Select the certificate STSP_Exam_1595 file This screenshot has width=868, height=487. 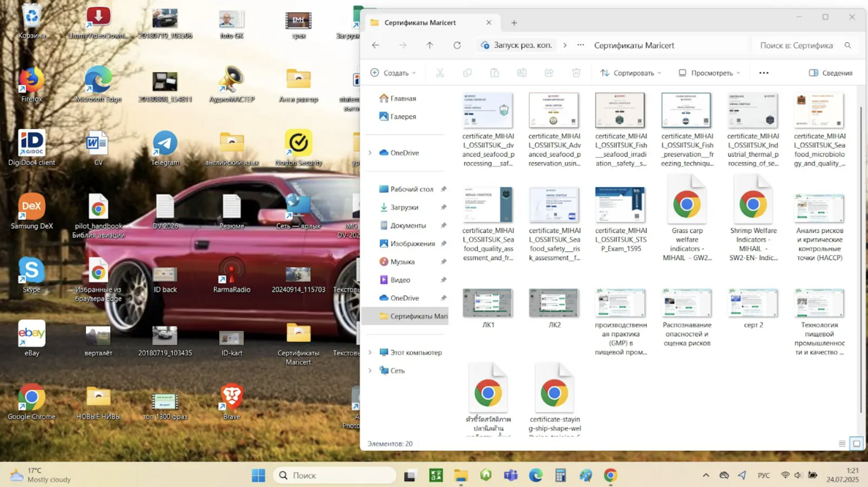(x=621, y=220)
